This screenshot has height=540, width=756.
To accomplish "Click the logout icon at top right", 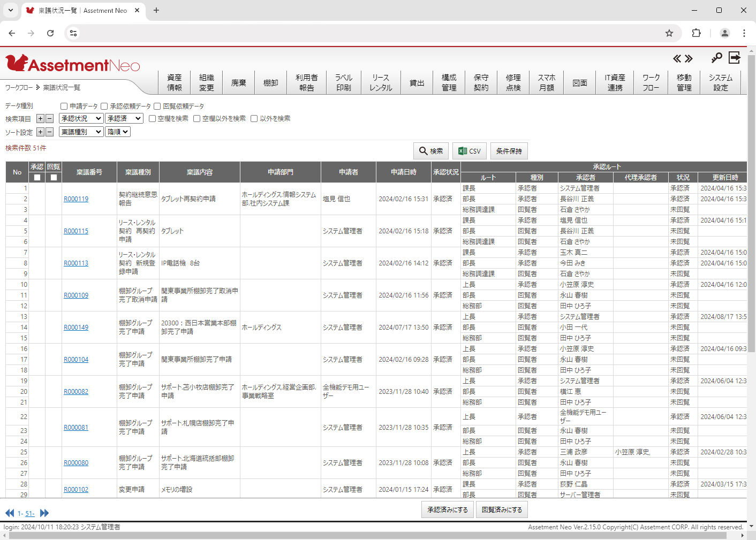I will 734,58.
